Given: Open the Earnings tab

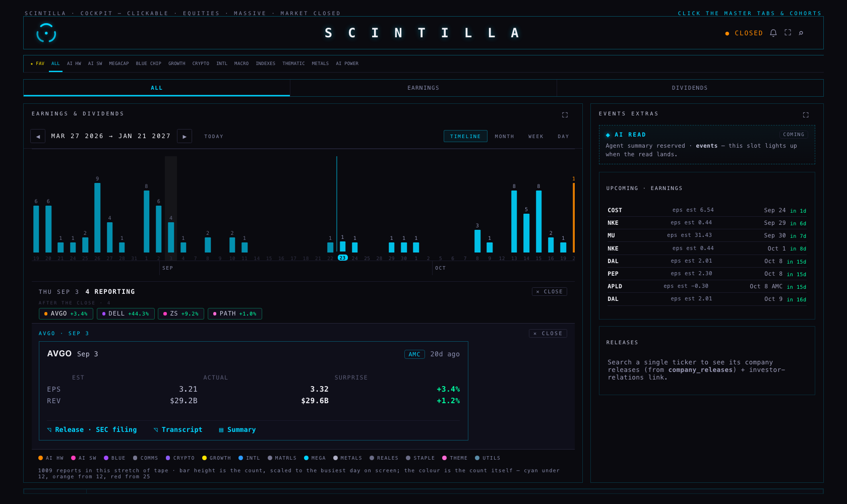Looking at the screenshot, I should [x=423, y=88].
